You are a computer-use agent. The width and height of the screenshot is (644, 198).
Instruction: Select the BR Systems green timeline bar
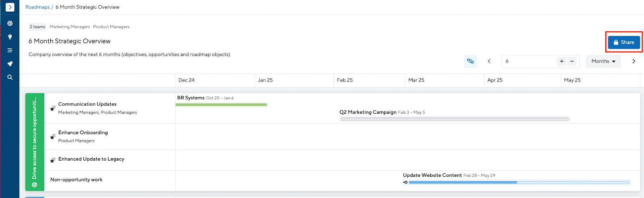tap(221, 105)
